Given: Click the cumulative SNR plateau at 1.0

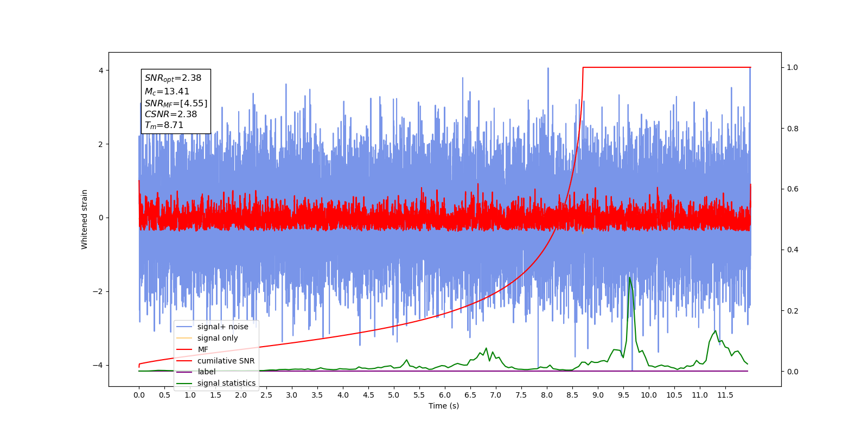Looking at the screenshot, I should point(667,67).
